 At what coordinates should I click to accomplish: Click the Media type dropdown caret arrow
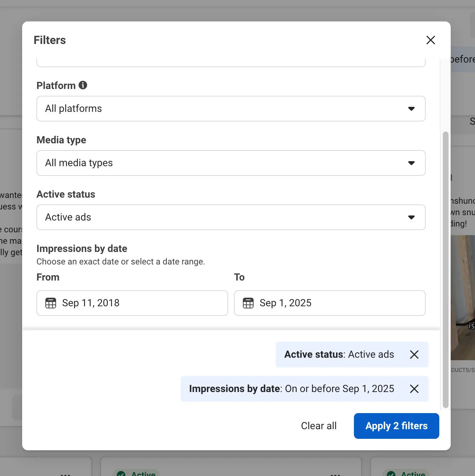pos(411,163)
